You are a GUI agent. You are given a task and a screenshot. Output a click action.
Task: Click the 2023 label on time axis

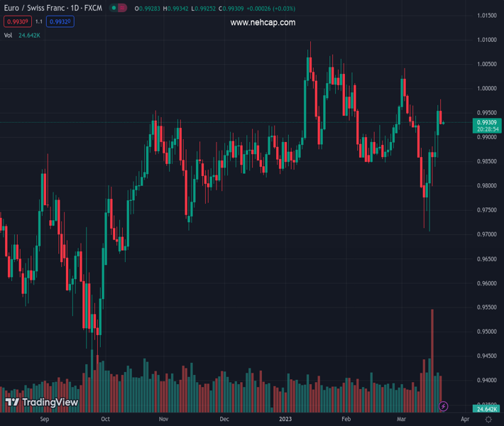285,420
